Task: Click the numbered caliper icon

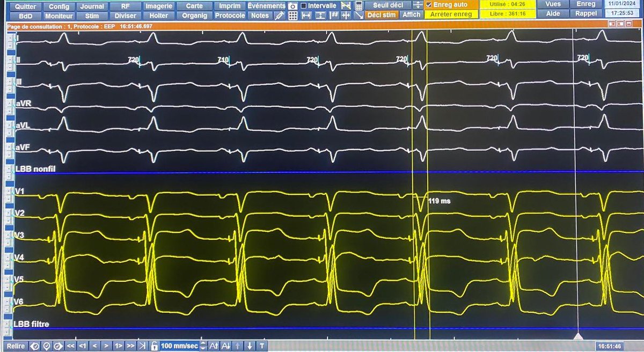Action: tap(334, 16)
